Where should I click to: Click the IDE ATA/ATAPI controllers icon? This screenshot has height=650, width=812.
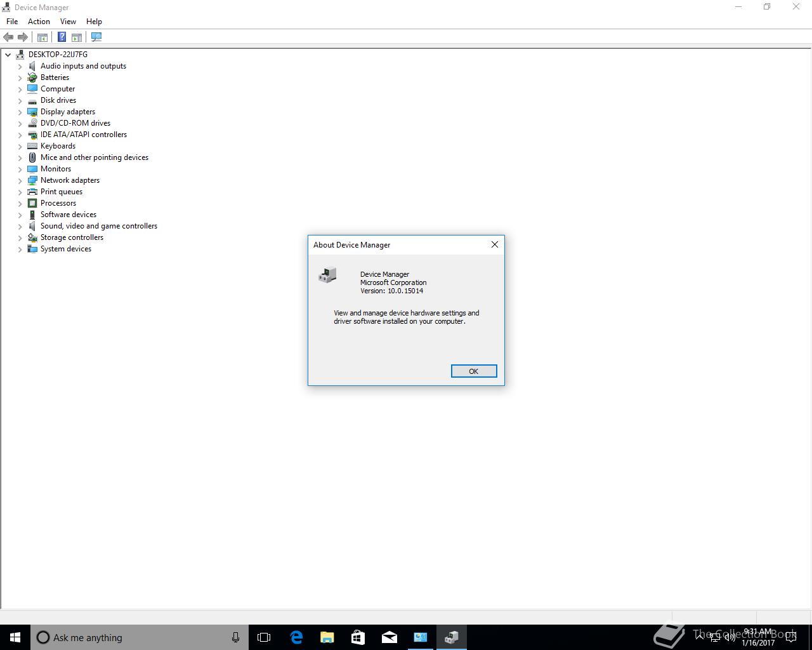(x=32, y=135)
